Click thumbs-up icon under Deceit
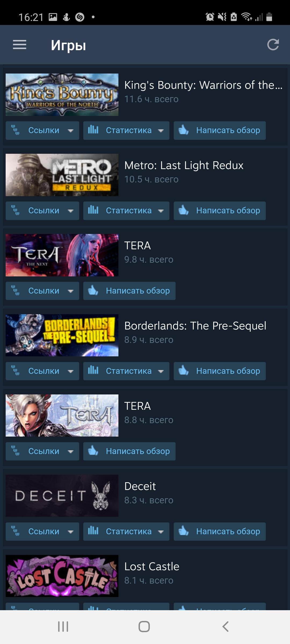The height and width of the screenshot is (644, 290). tap(184, 531)
